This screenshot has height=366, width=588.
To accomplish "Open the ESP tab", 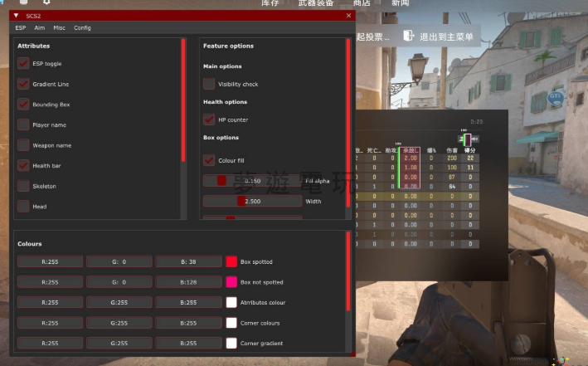I will (x=21, y=27).
